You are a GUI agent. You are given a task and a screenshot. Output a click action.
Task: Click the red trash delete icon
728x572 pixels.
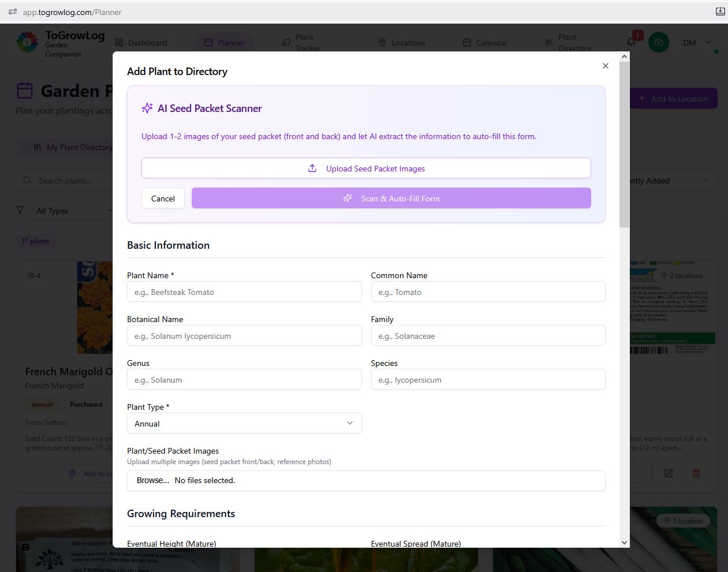tap(696, 473)
